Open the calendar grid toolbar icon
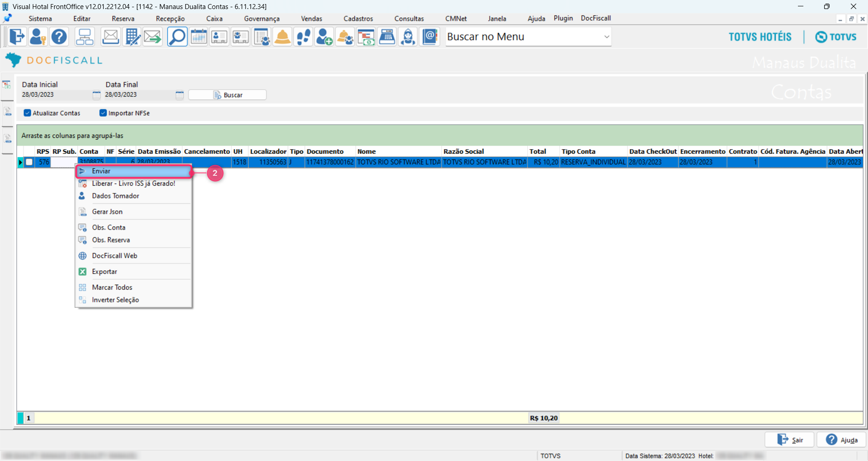The height and width of the screenshot is (461, 868). point(198,37)
